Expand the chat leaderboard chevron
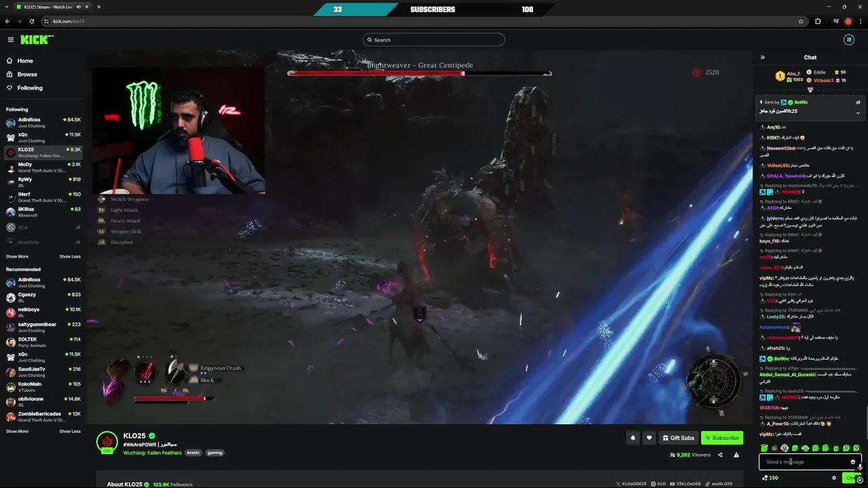 [x=810, y=89]
